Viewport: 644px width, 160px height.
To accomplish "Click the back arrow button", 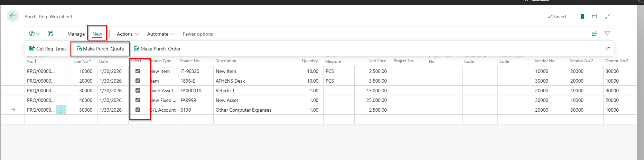I will point(13,16).
